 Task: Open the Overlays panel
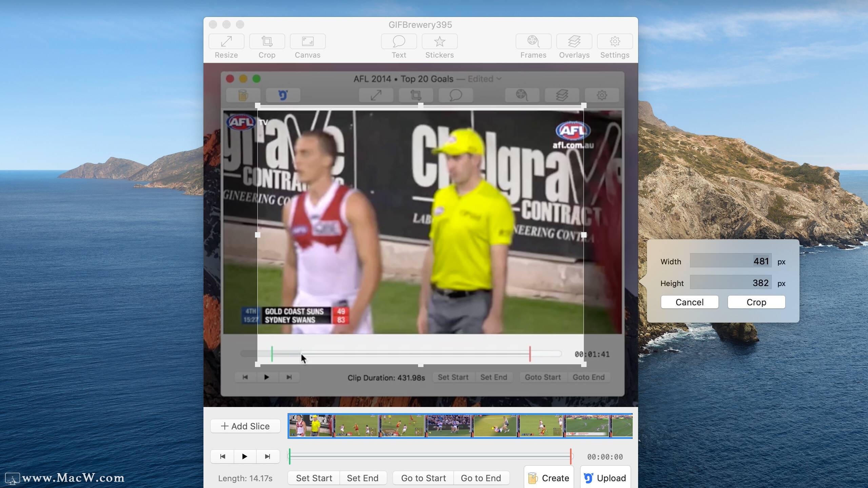574,41
